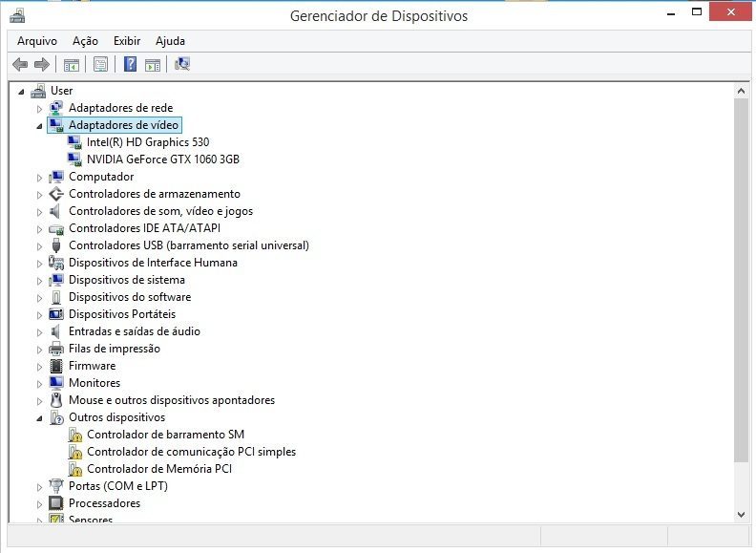Expand the Computador node

coord(39,178)
